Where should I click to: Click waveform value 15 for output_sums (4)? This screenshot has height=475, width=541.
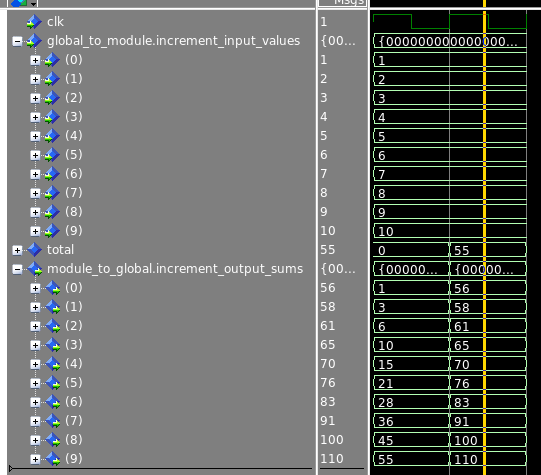pos(386,365)
